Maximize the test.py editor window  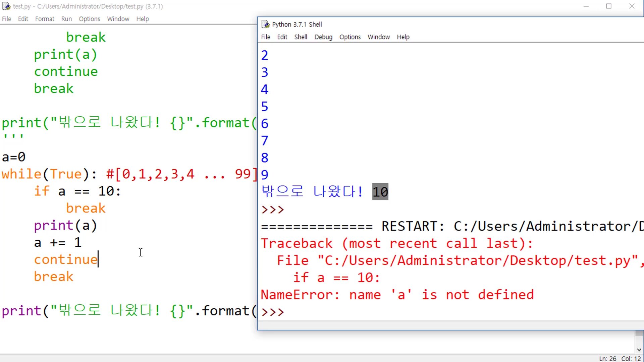[609, 6]
